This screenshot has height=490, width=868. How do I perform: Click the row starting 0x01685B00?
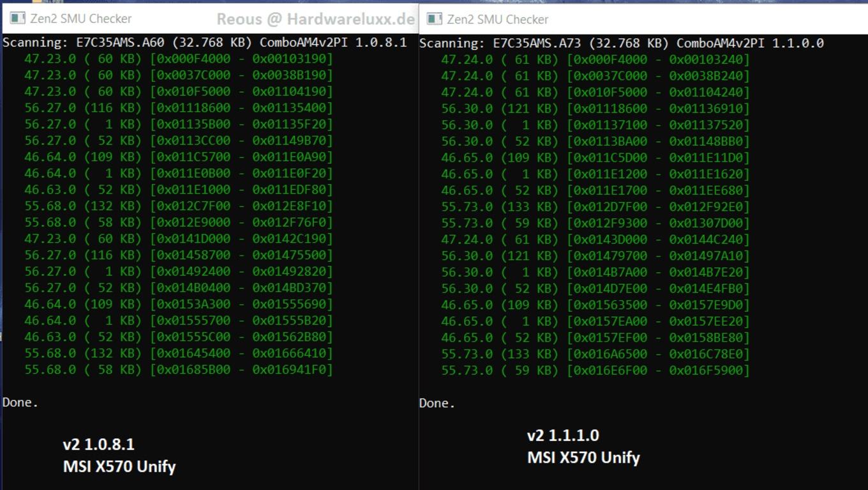179,370
